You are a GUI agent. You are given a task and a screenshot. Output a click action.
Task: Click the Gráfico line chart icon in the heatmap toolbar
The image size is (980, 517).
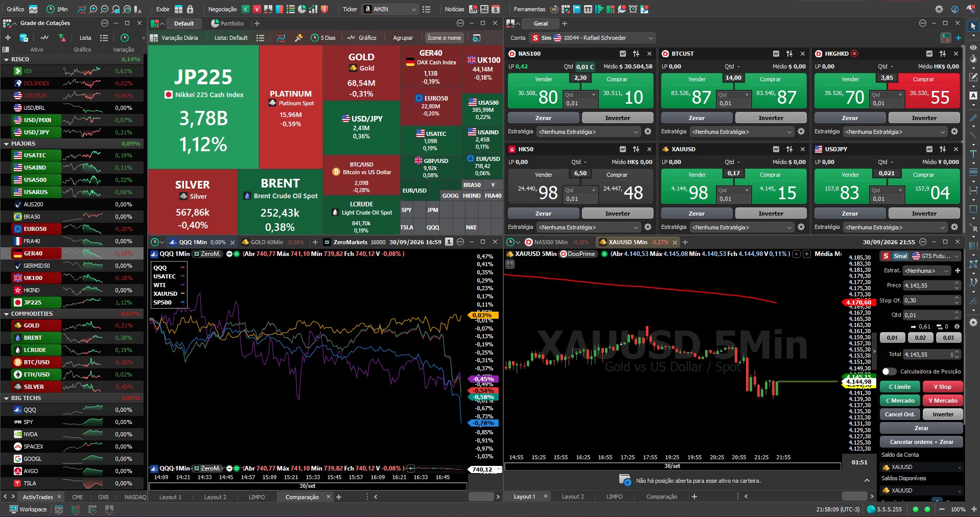click(351, 38)
